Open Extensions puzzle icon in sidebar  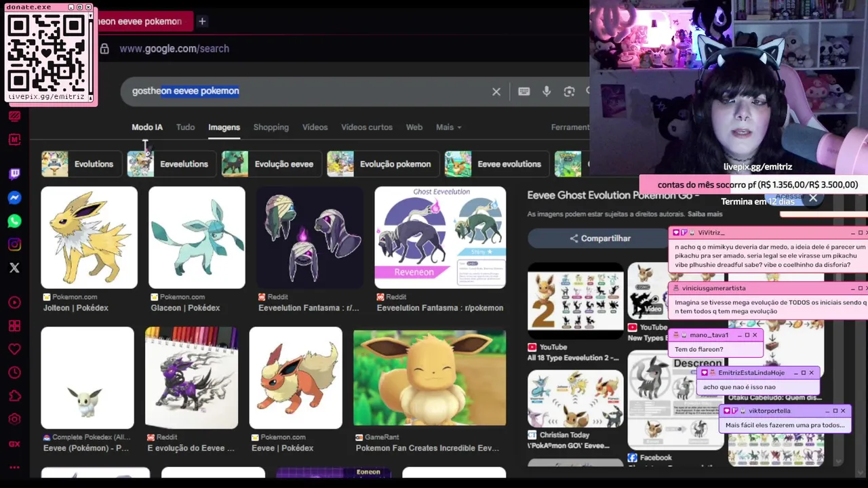14,396
